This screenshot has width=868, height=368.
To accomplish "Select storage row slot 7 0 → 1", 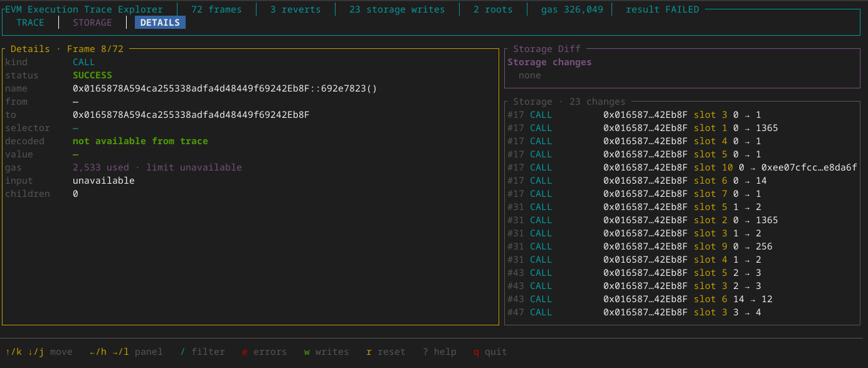I will 682,194.
